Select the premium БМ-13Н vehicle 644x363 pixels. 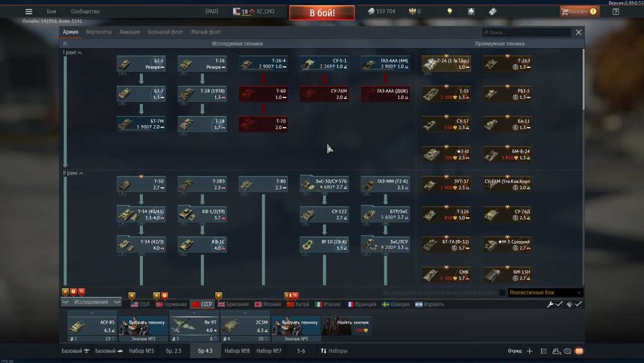507,275
